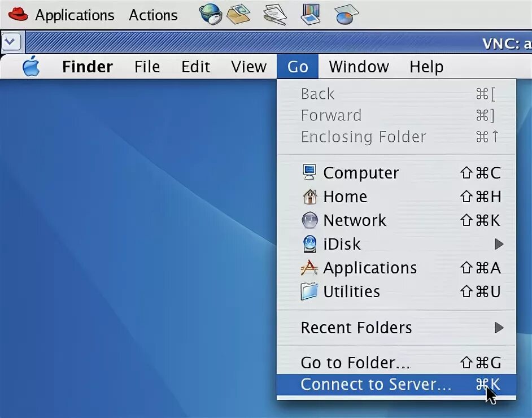Image resolution: width=532 pixels, height=418 pixels.
Task: Choose Home from the Go menu
Action: click(x=396, y=197)
